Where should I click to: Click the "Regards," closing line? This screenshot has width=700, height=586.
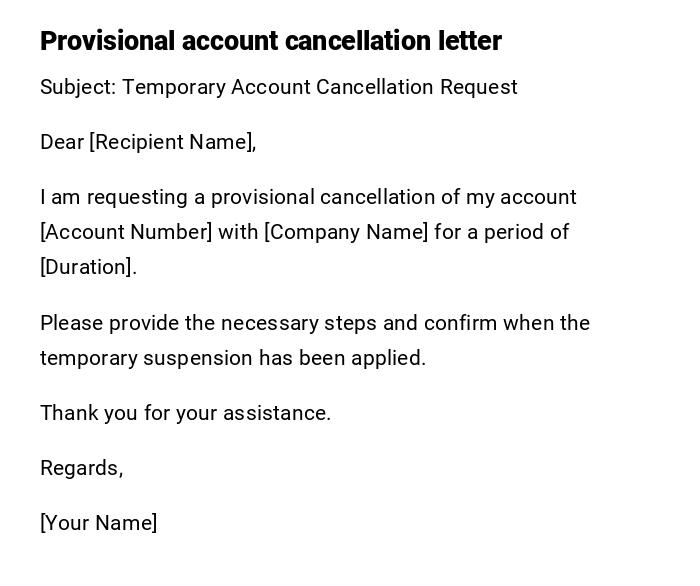pyautogui.click(x=81, y=468)
